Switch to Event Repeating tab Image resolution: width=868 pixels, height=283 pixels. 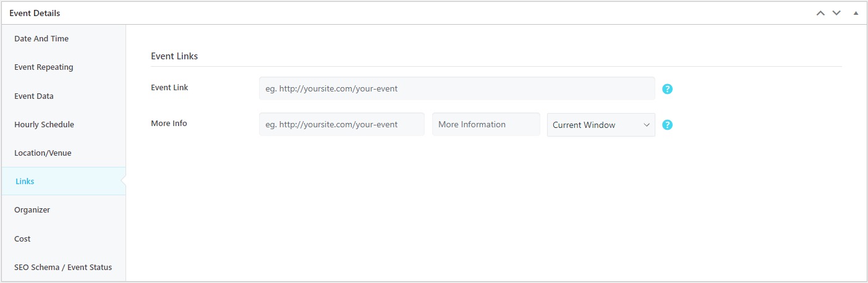click(64, 67)
